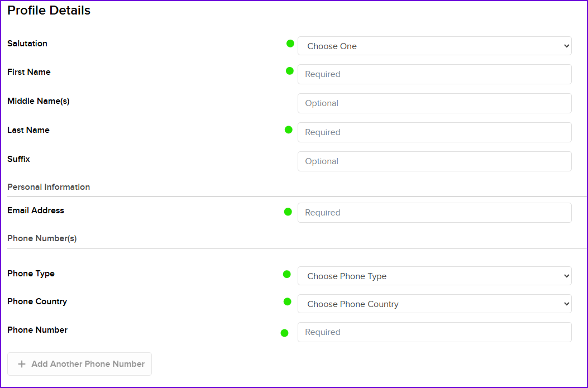Click the green dot beside Salutation
This screenshot has width=588, height=388.
[290, 44]
